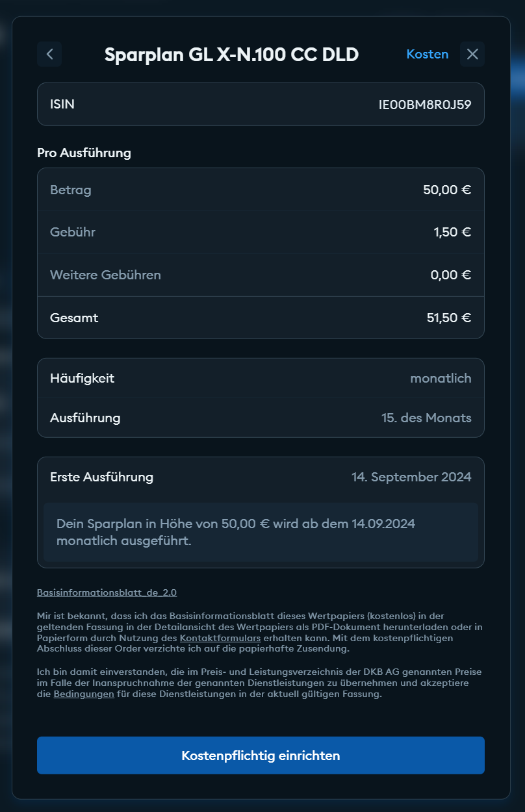Click the Sparplan execution info message box
The width and height of the screenshot is (525, 812).
point(261,531)
